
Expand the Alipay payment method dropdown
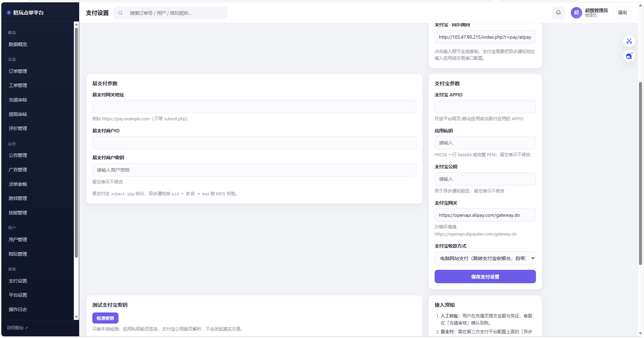coord(485,258)
